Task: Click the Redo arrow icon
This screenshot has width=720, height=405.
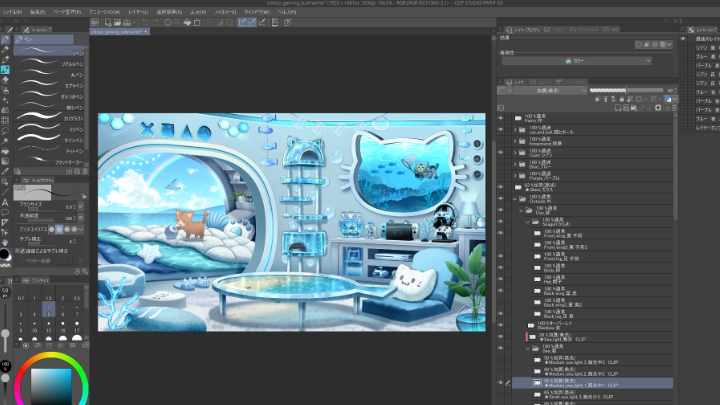Action: (155, 22)
